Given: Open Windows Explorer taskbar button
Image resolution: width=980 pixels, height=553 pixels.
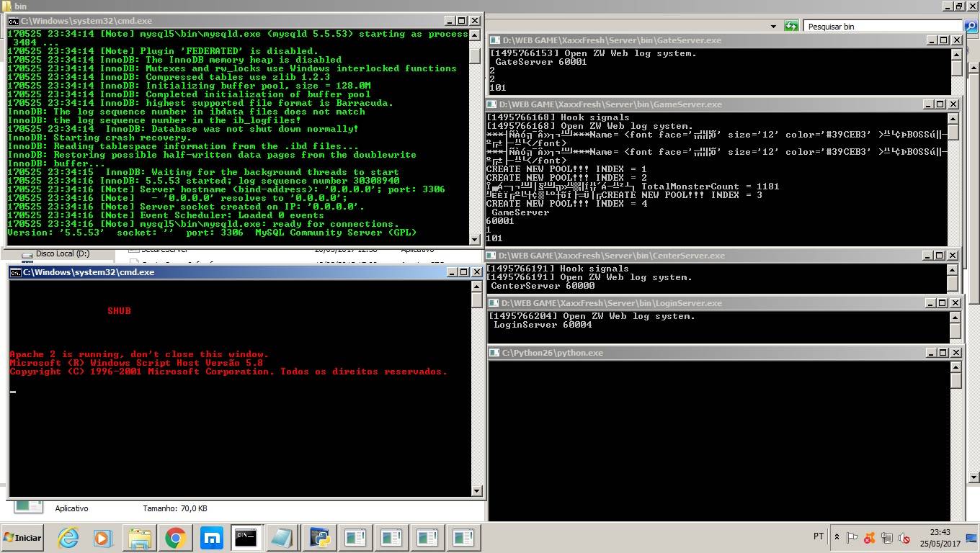Looking at the screenshot, I should coord(139,537).
